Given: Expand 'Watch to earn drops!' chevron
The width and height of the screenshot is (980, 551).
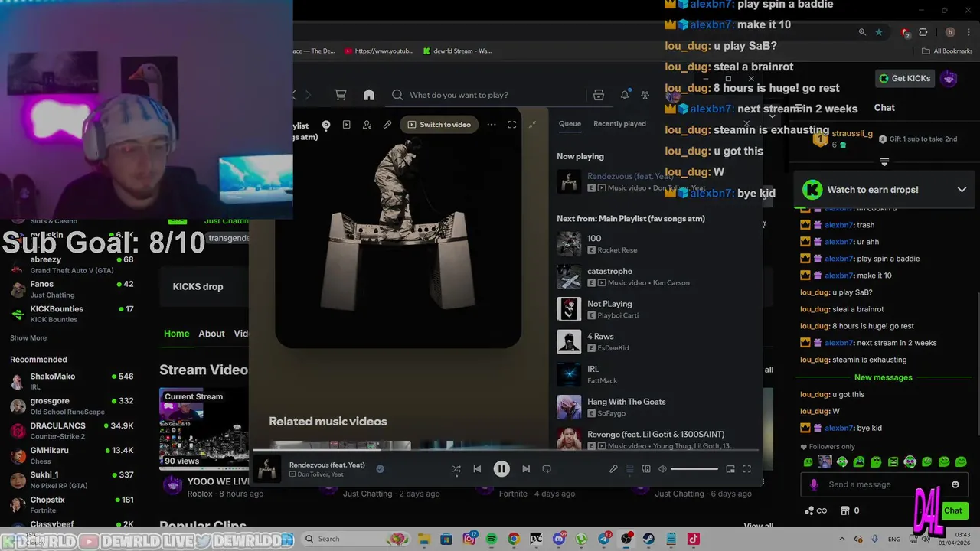Looking at the screenshot, I should 962,190.
